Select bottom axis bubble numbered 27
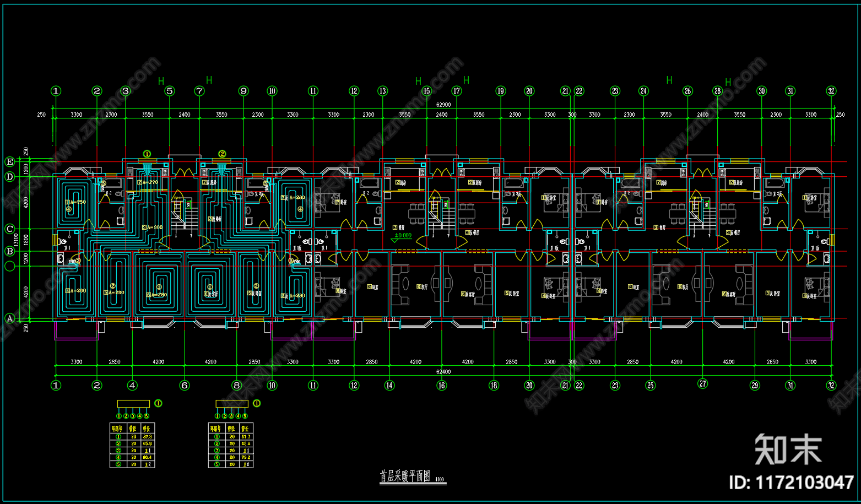This screenshot has width=861, height=504. [x=702, y=384]
